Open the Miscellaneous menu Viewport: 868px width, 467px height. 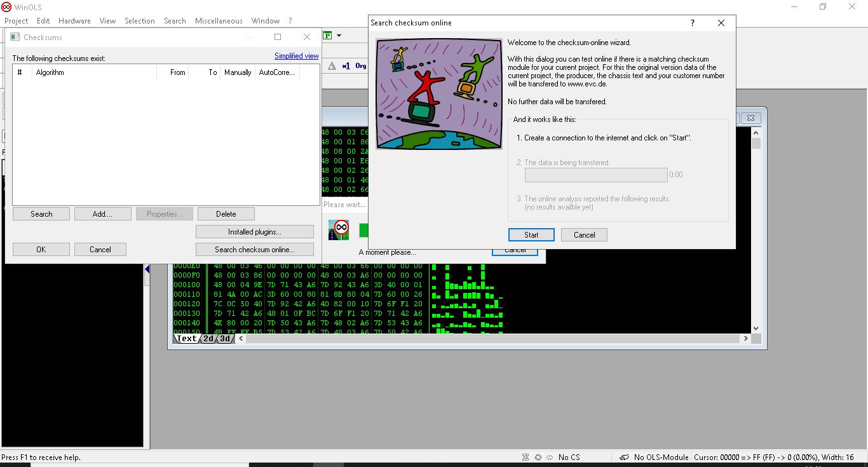pos(218,21)
